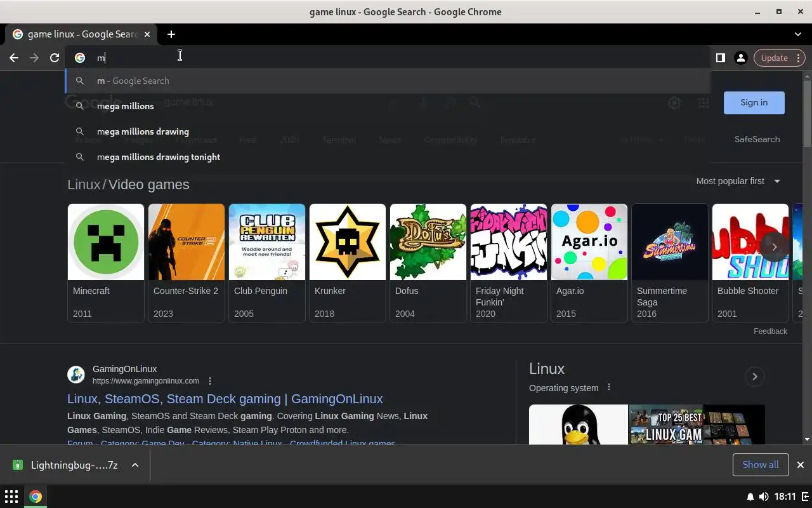Open the Linux 'Operating system' three-dot menu
Screen dimensions: 812x508
(609, 387)
